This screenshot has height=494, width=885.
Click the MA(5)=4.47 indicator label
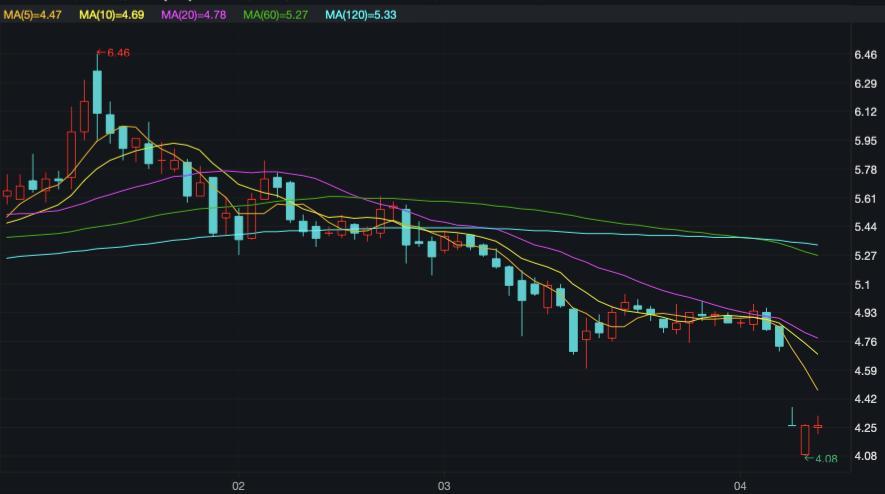pyautogui.click(x=35, y=15)
